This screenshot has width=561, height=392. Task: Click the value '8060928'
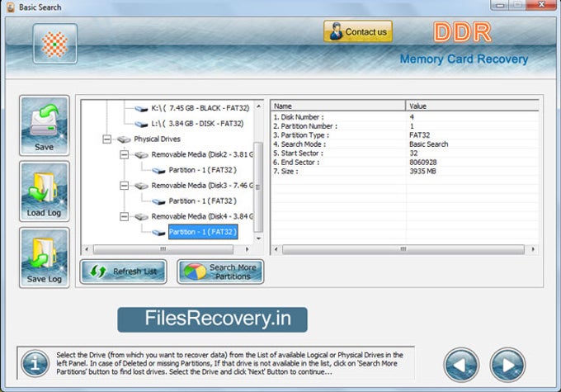pos(423,163)
